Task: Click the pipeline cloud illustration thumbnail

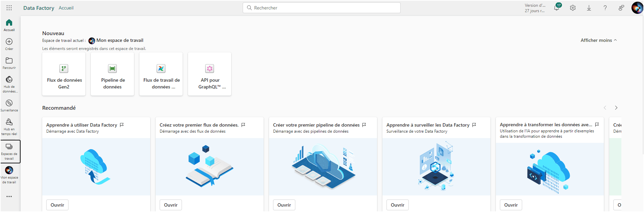Action: 323,167
